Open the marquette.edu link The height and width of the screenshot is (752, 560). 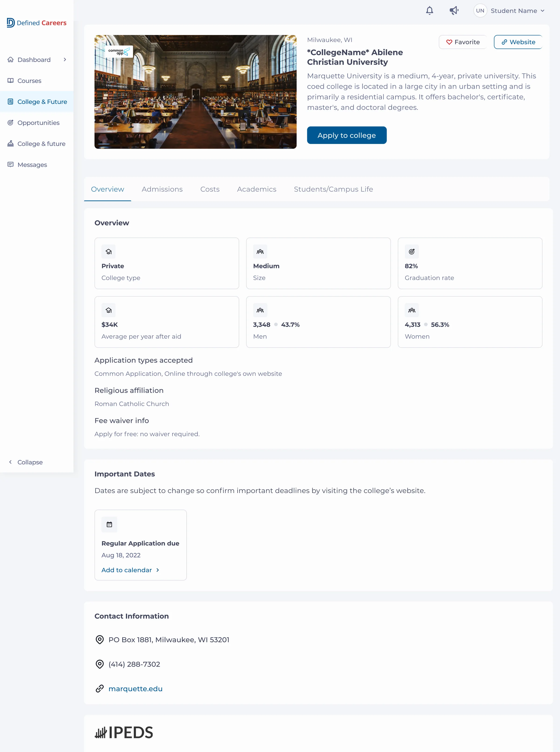(x=135, y=689)
